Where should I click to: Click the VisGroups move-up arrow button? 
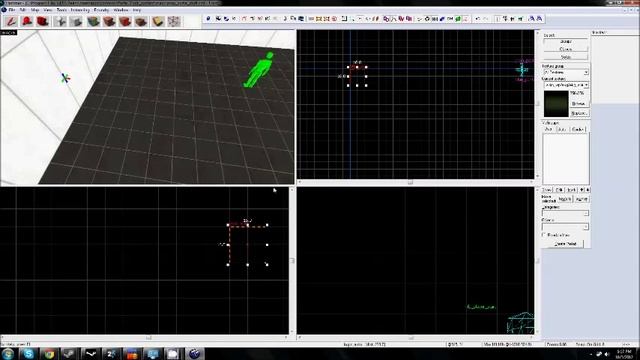(x=582, y=190)
